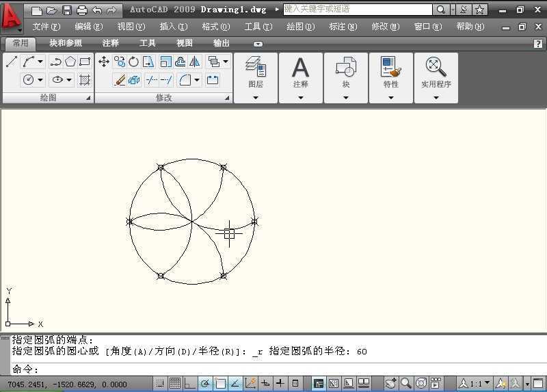The image size is (547, 392).
Task: Toggle Object snap in status bar
Action: click(220, 384)
